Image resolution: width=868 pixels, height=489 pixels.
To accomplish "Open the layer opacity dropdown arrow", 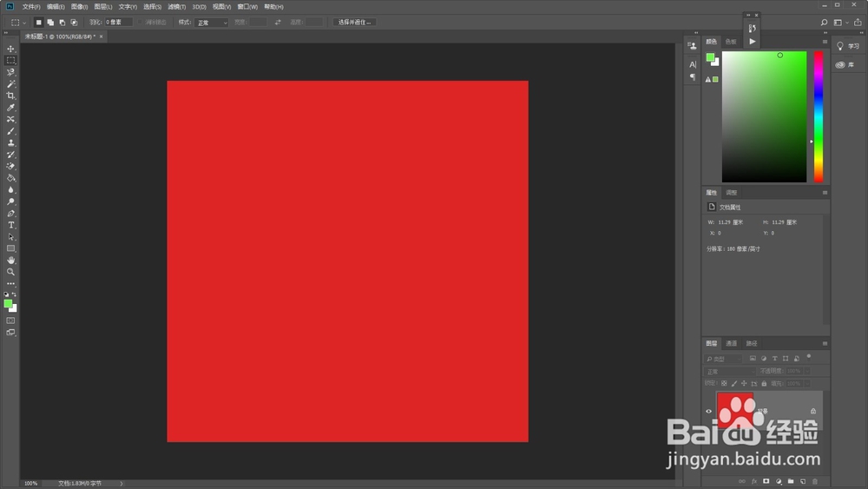I will (x=807, y=371).
